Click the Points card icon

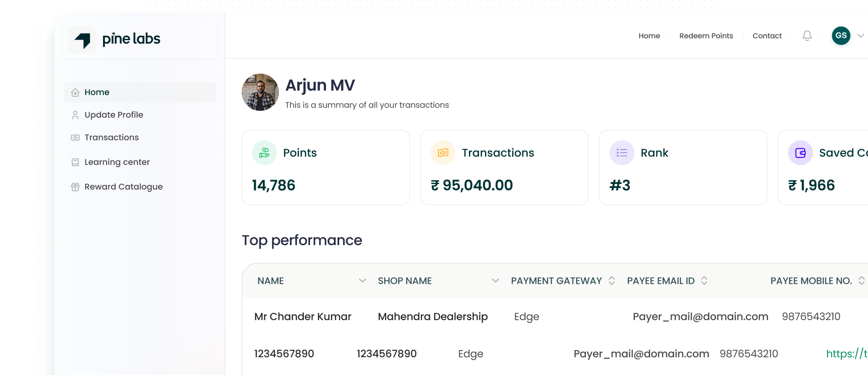tap(265, 153)
